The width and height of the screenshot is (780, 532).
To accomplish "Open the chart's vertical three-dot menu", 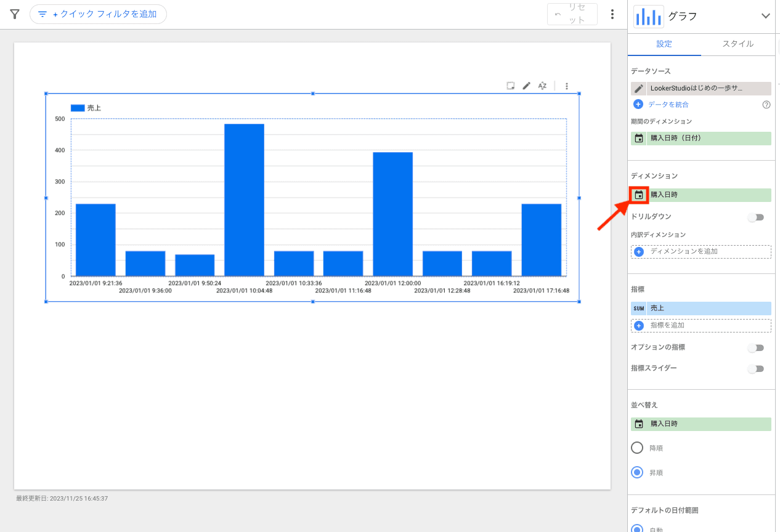I will pyautogui.click(x=567, y=86).
